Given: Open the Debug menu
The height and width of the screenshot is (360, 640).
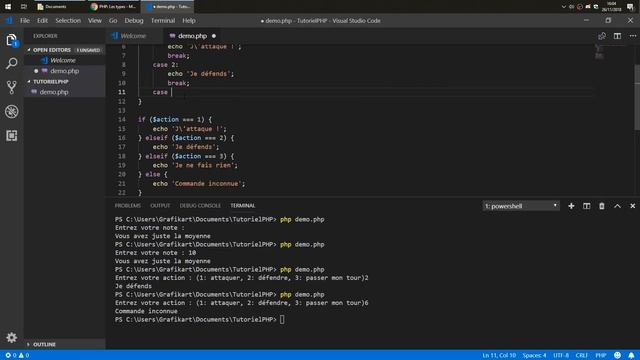Looking at the screenshot, I should click(x=134, y=20).
